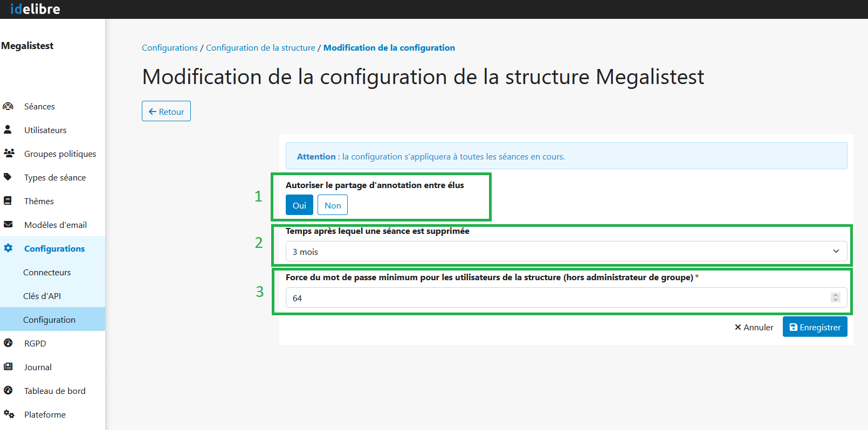Click the Groupes politiques group icon
This screenshot has height=430, width=868.
pyautogui.click(x=9, y=154)
